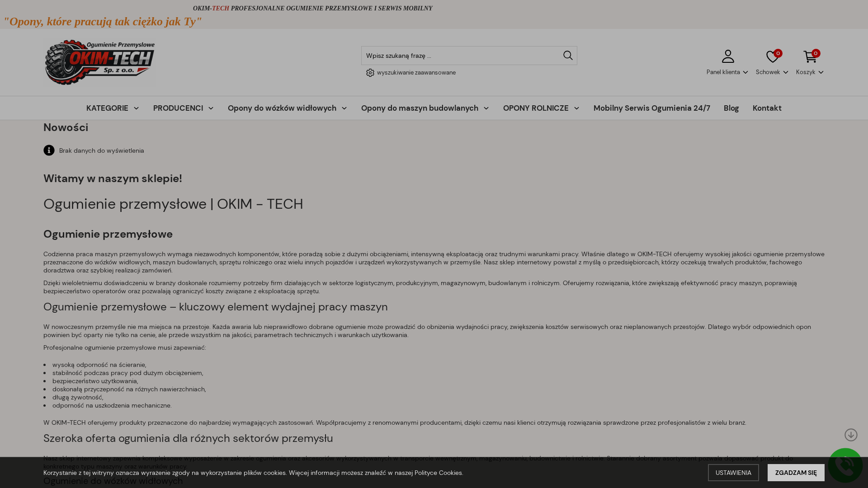This screenshot has width=868, height=488.
Task: Expand the Panel klienta dropdown
Action: click(727, 72)
